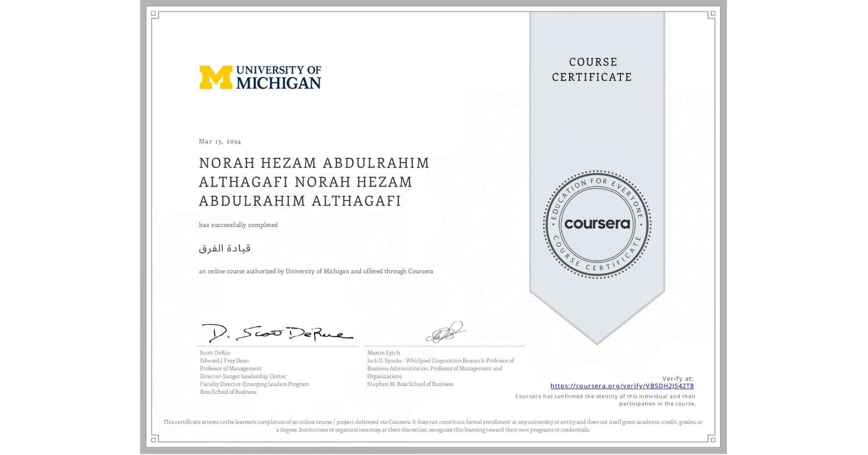Click 'Faculty Director-Emerging Leaders Program' line
Image resolution: width=868 pixels, height=455 pixels.
[254, 384]
